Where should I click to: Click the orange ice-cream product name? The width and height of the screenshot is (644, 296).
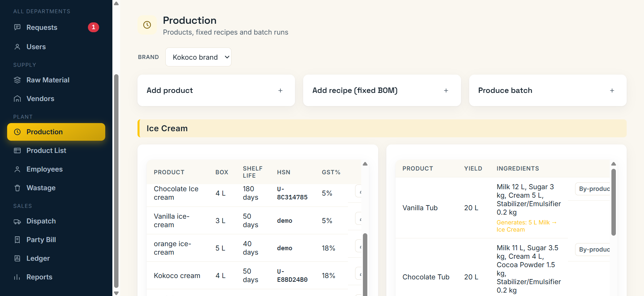click(x=172, y=248)
